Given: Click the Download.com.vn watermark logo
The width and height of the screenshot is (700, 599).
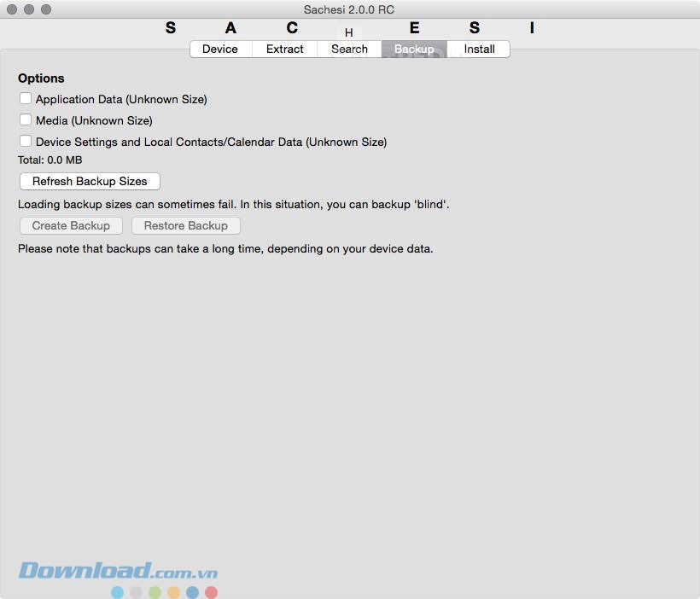Looking at the screenshot, I should click(x=118, y=570).
